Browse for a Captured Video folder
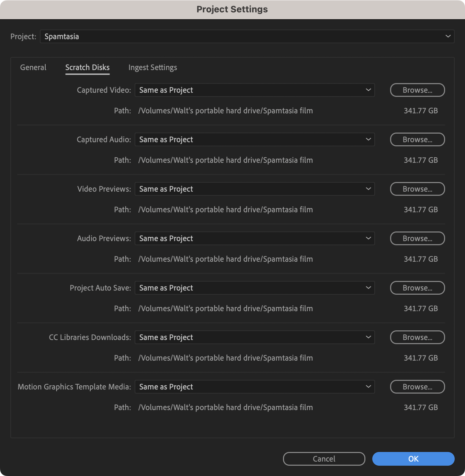This screenshot has width=465, height=476. point(418,90)
